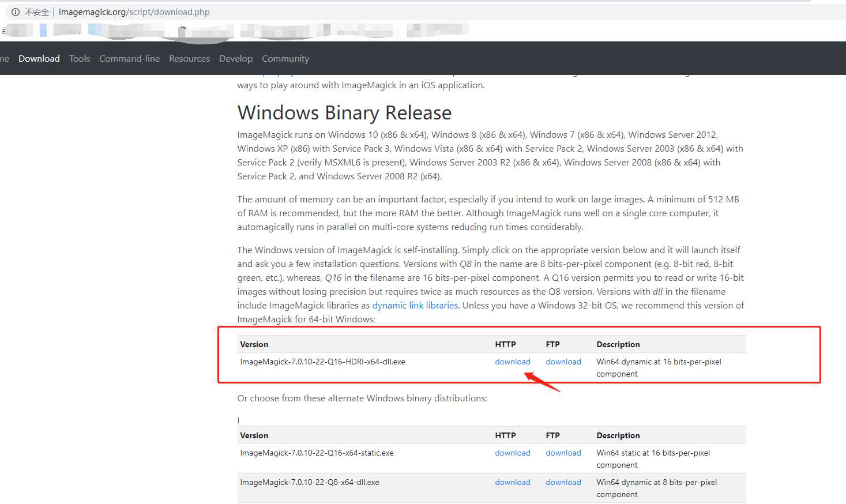Open the Download nav menu item
846x504 pixels.
tap(39, 59)
